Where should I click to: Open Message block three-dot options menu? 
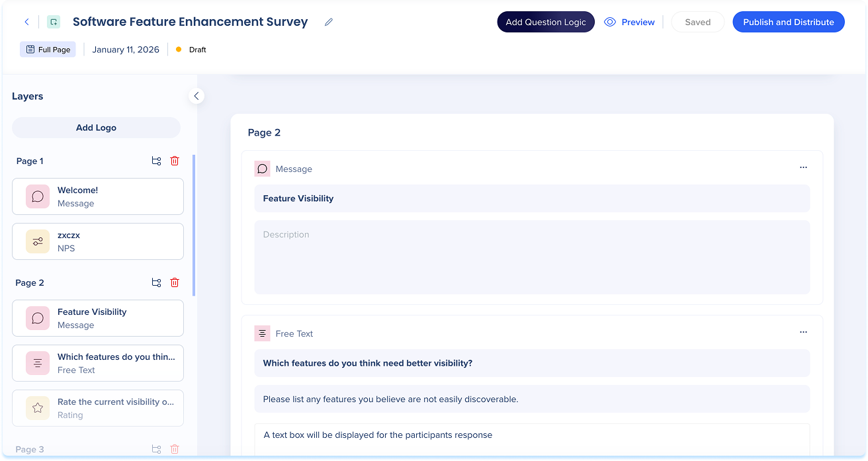tap(803, 167)
